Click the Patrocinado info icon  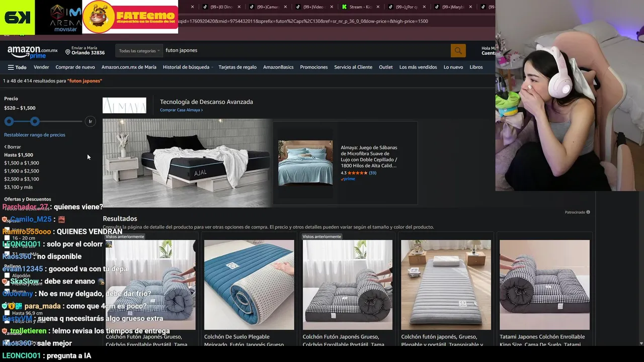tap(588, 212)
